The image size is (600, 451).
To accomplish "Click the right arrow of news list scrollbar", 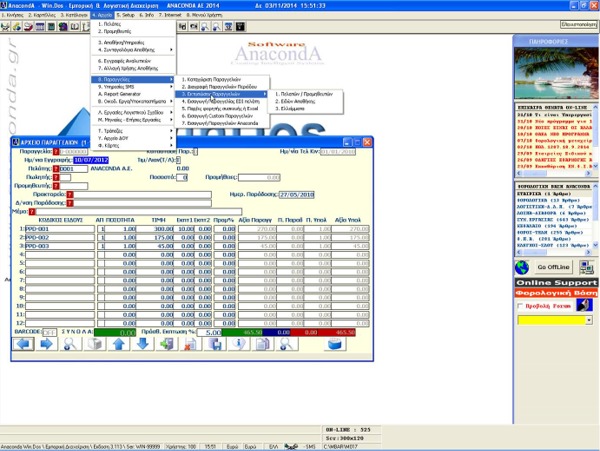I will click(x=589, y=174).
